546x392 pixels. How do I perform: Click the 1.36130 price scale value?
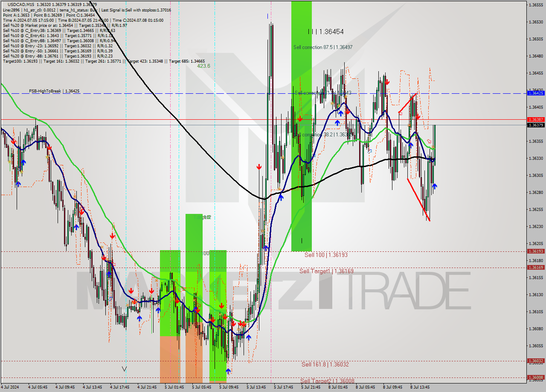click(535, 294)
